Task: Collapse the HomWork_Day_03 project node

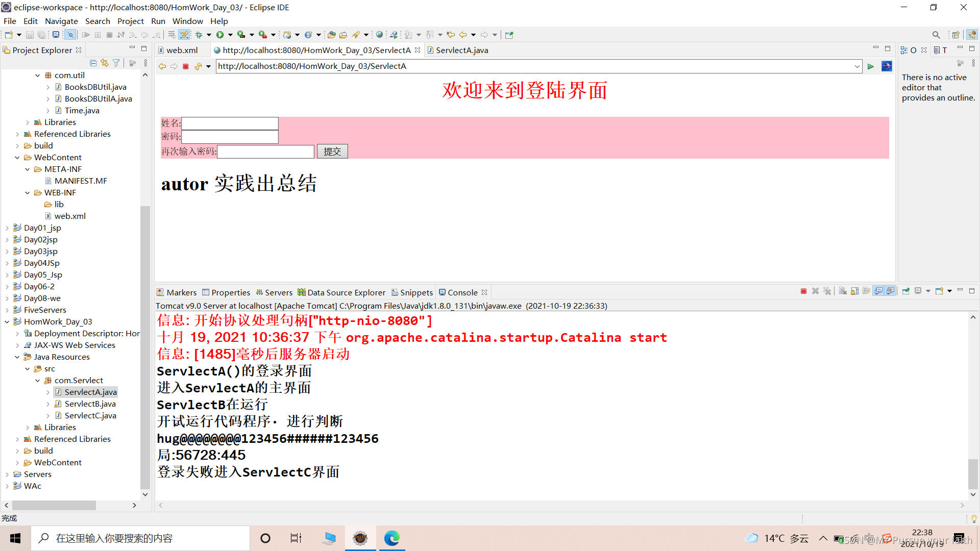Action: (x=7, y=322)
